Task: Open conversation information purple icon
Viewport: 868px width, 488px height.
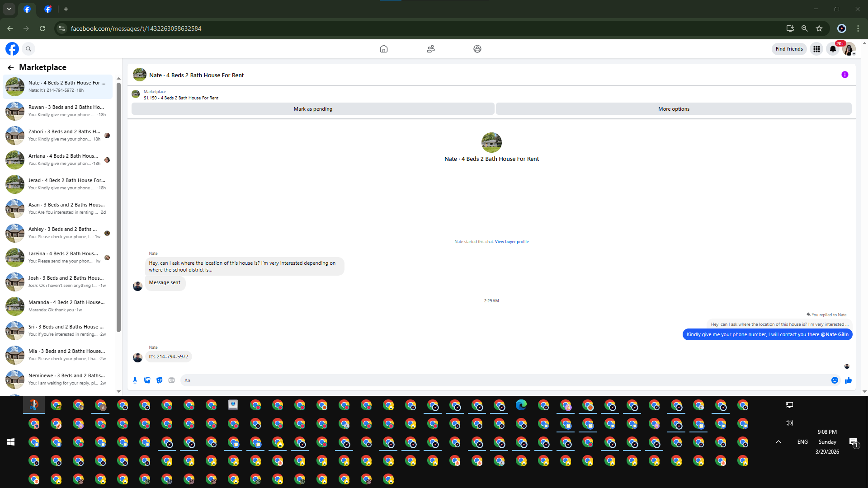Action: point(845,75)
